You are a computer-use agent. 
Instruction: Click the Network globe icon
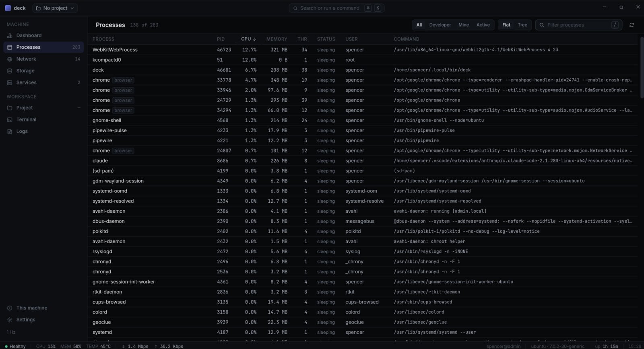coord(10,59)
